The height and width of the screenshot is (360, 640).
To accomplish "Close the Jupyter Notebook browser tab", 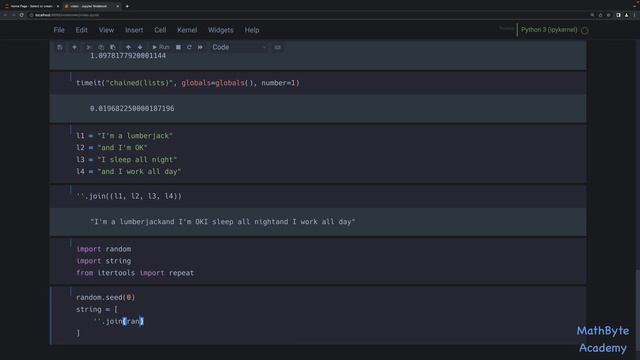I will tap(118, 6).
